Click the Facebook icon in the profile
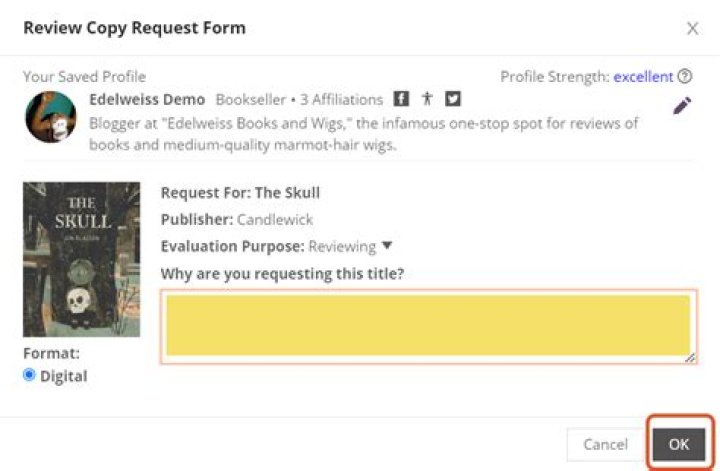Image resolution: width=720 pixels, height=471 pixels. pos(401,99)
